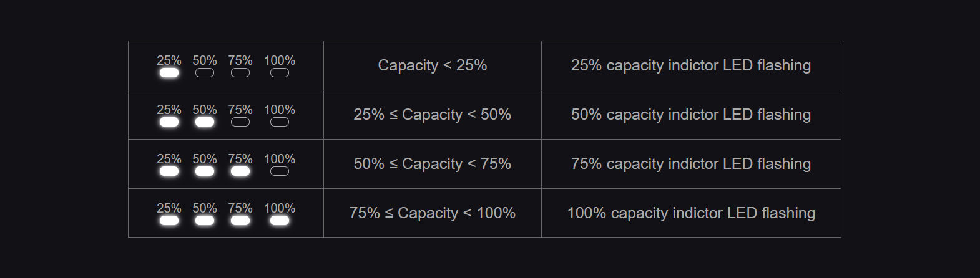Click the lit 25% LED in fourth row
980x278 pixels.
pyautogui.click(x=169, y=221)
